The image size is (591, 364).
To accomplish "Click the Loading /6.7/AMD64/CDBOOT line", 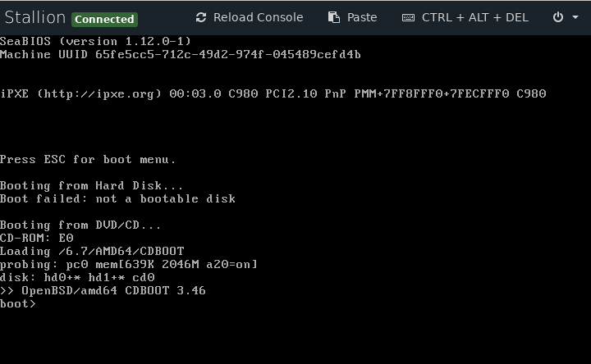I will 92,251.
